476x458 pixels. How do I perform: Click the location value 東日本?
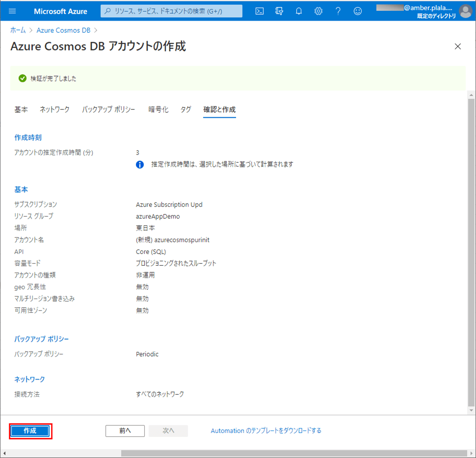point(145,228)
